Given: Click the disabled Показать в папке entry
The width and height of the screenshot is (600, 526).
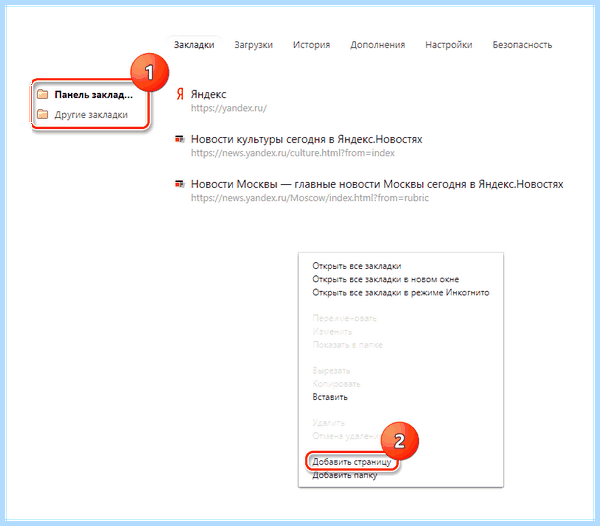Looking at the screenshot, I should [x=347, y=345].
